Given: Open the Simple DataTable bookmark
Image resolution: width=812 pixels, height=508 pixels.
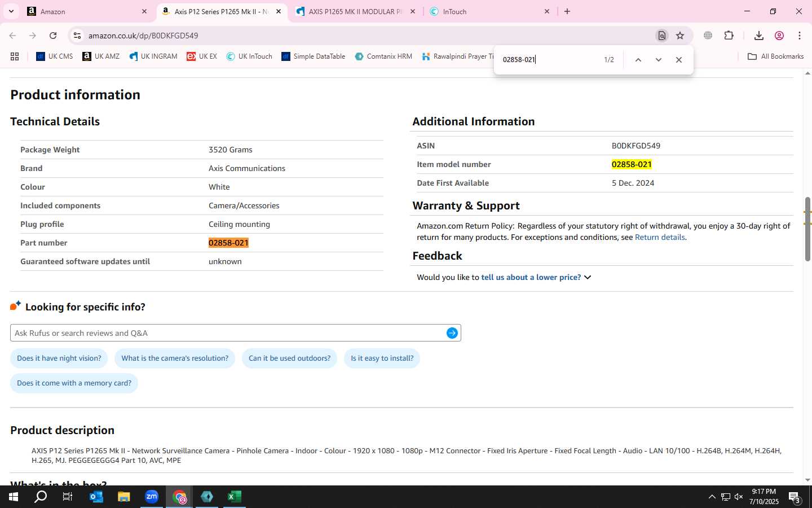Looking at the screenshot, I should tap(313, 56).
